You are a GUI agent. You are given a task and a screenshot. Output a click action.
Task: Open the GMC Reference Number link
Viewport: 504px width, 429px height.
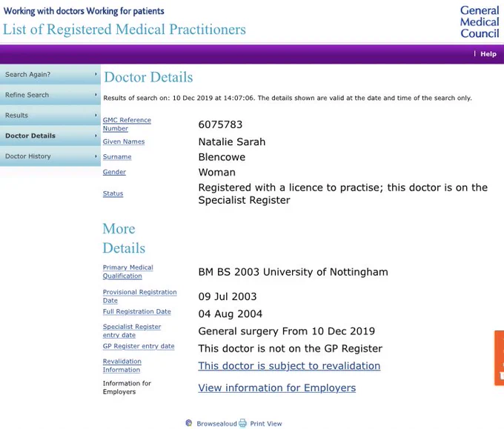tap(127, 124)
